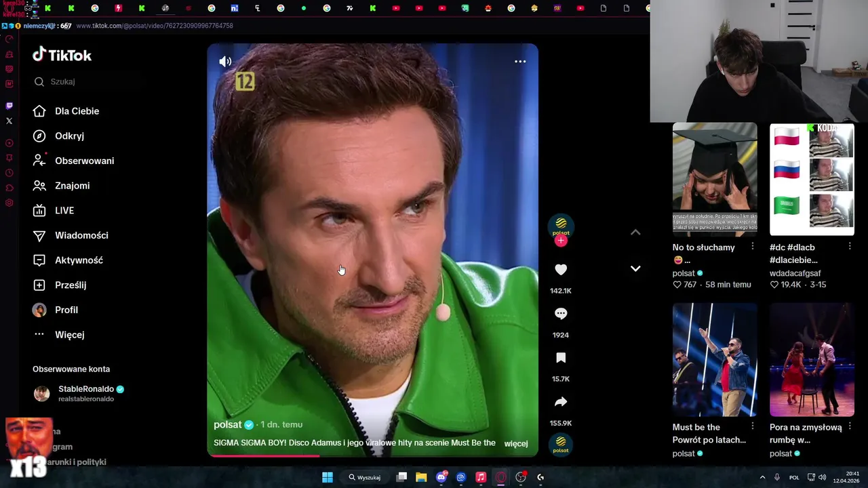Go to the next video with down chevron
868x488 pixels.
point(635,268)
